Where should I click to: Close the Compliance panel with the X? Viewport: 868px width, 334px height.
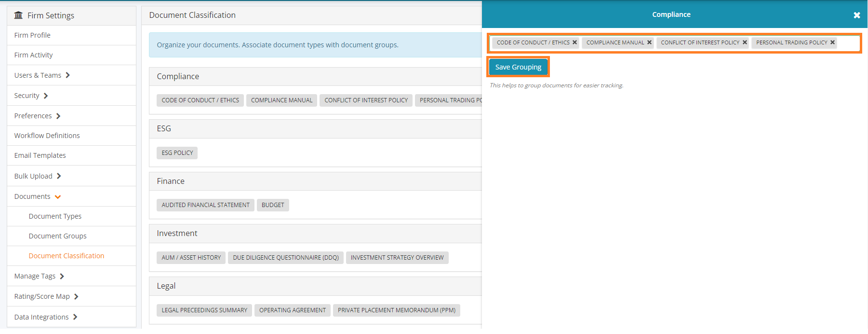856,15
